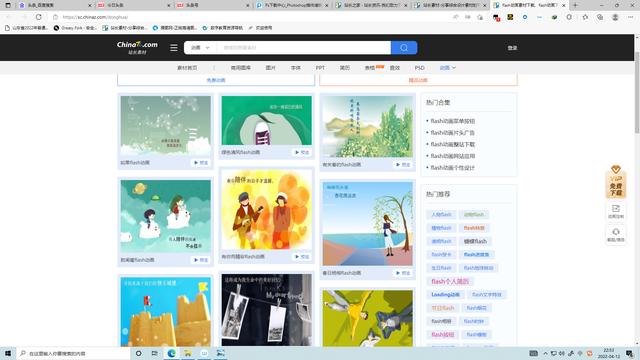
Task: Click the Windows taskbar search box
Action: [x=73, y=353]
